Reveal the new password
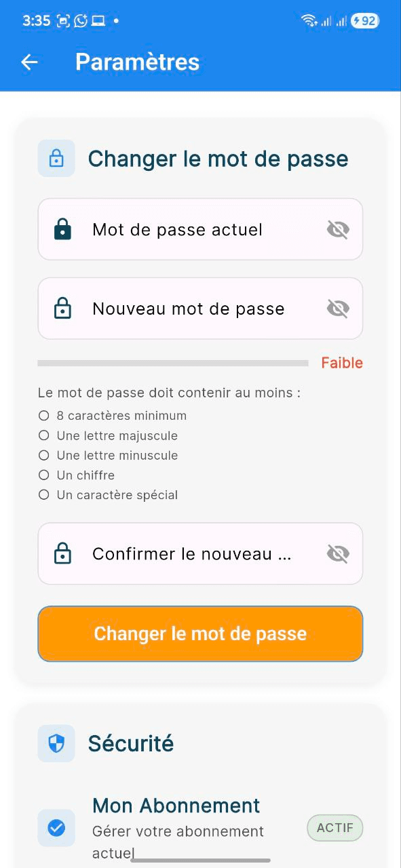 [x=337, y=308]
